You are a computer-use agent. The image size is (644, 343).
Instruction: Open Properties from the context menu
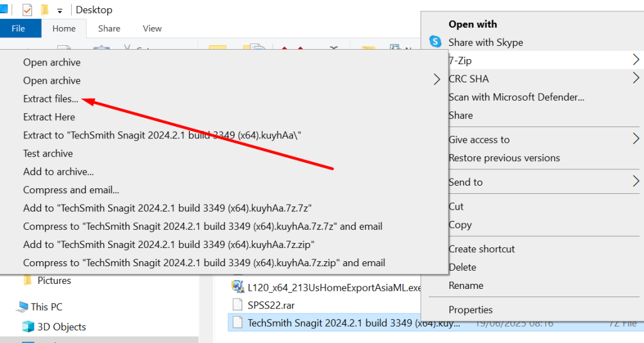[x=470, y=310]
